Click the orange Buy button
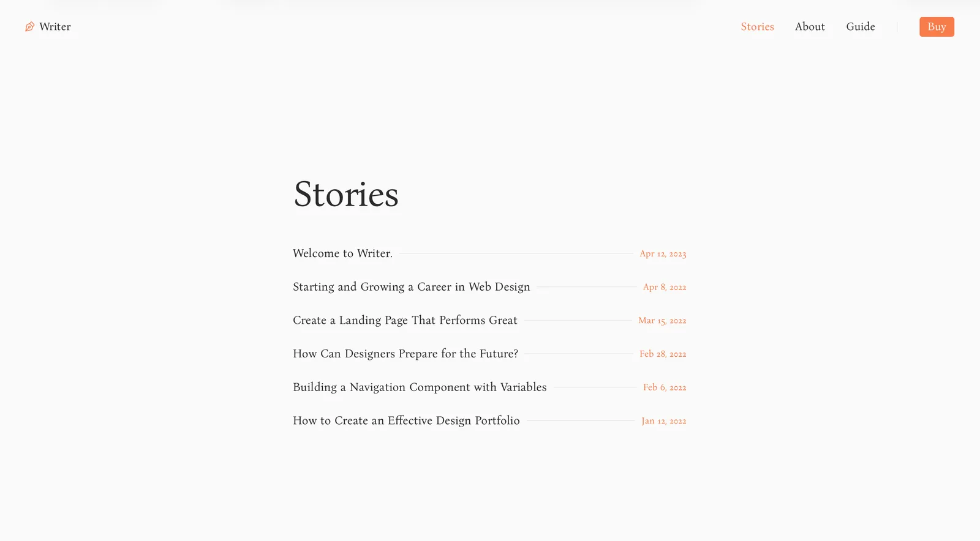The image size is (980, 541). (937, 26)
